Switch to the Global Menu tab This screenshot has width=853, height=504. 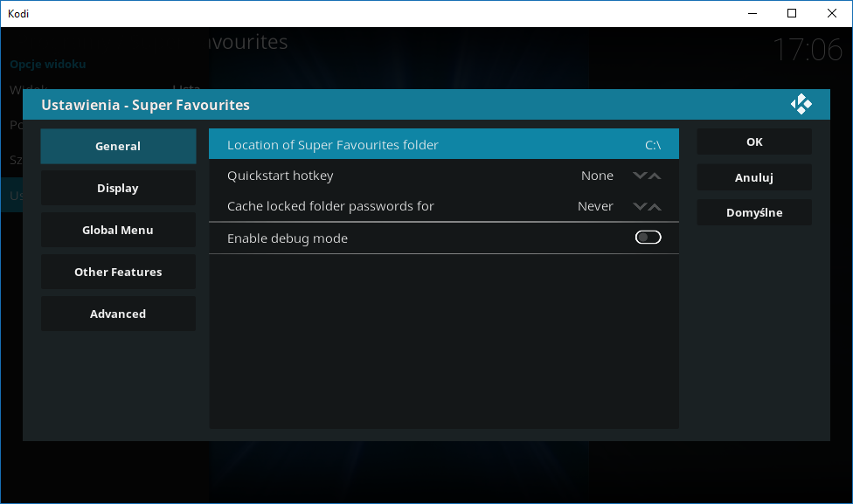pos(118,230)
